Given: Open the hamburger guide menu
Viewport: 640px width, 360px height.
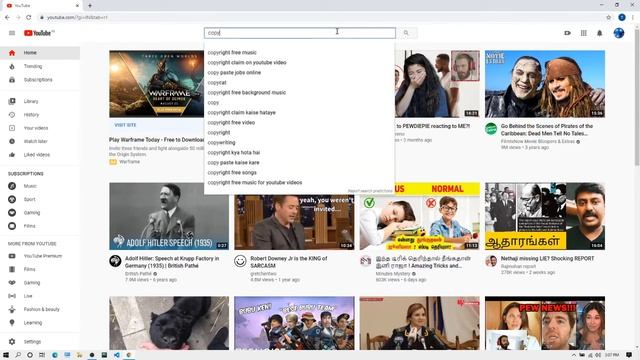Looking at the screenshot, I should [x=12, y=33].
